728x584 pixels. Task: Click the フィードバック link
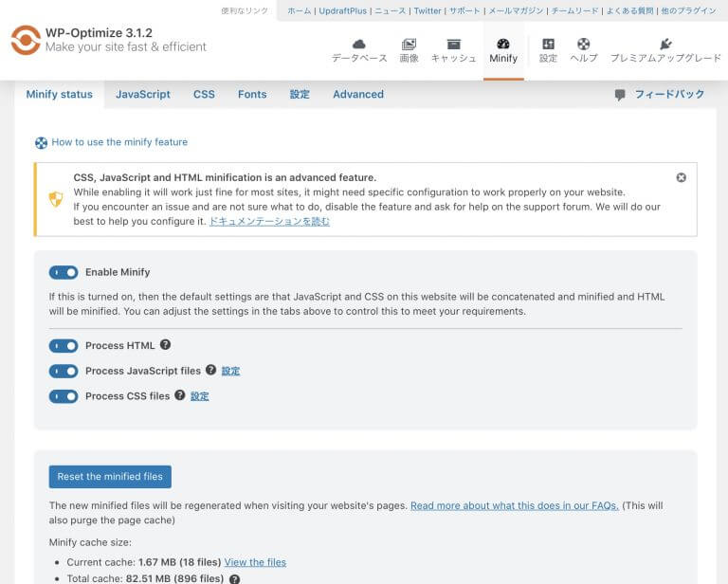[x=669, y=94]
